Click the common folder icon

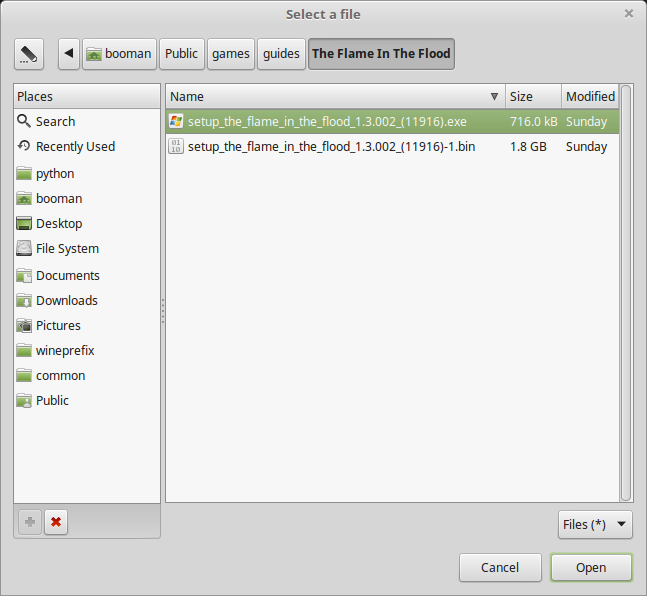pyautogui.click(x=24, y=376)
